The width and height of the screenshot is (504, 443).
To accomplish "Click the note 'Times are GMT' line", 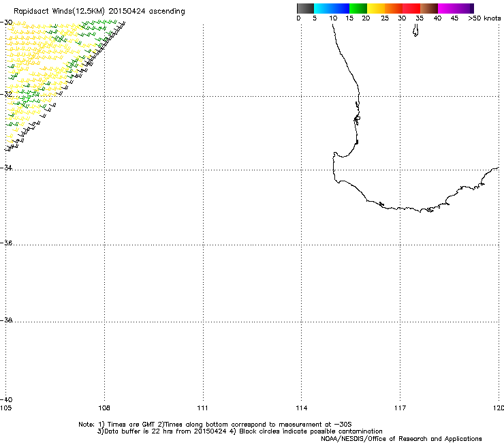I will click(x=215, y=425).
